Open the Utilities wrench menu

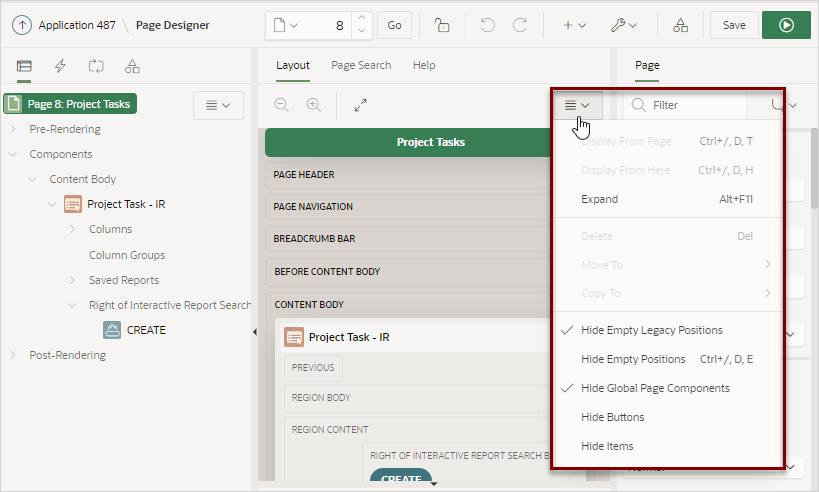tap(624, 25)
